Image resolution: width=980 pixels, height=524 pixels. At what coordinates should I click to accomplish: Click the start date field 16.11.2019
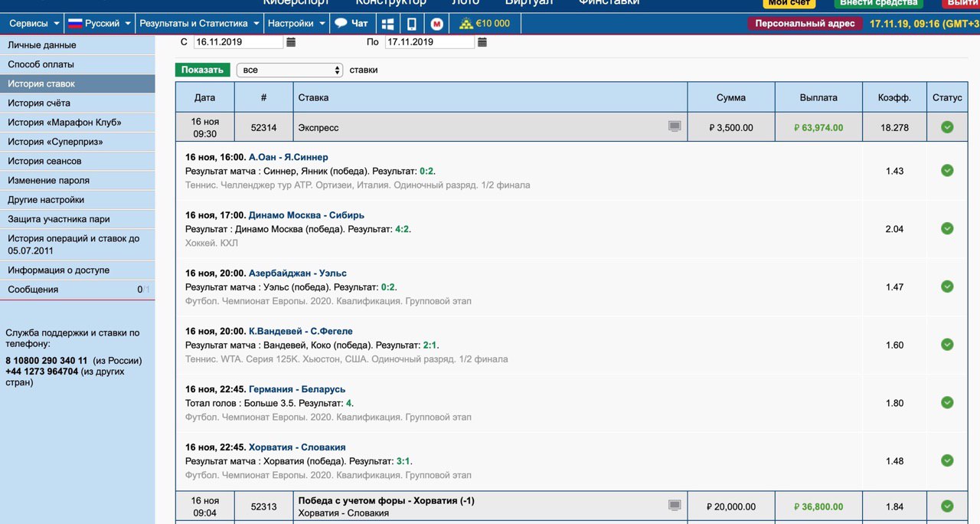point(238,42)
